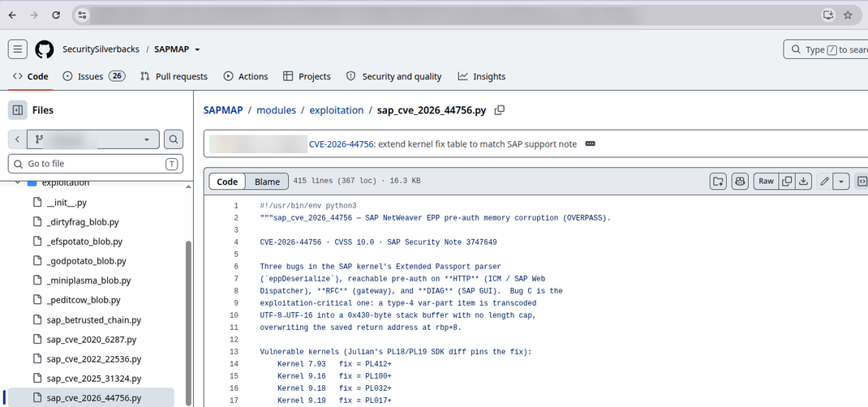Go to exploitation breadcrumb folder
The image size is (868, 407).
[337, 110]
